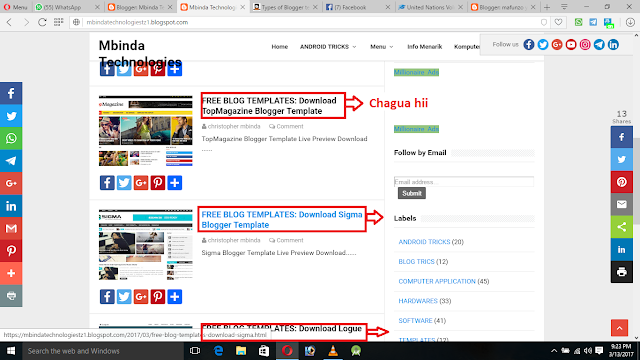Click the back-to-top red arrow button
This screenshot has height=360, width=640.
click(x=619, y=328)
